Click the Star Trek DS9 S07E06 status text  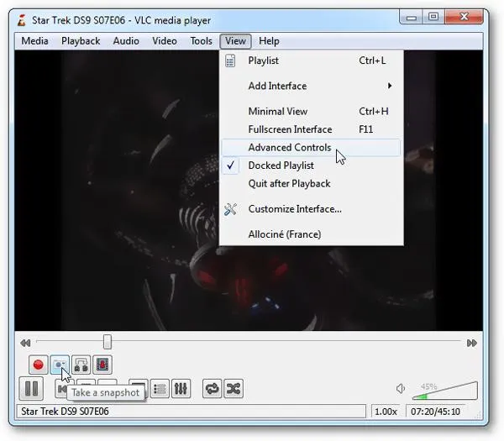[x=65, y=412]
